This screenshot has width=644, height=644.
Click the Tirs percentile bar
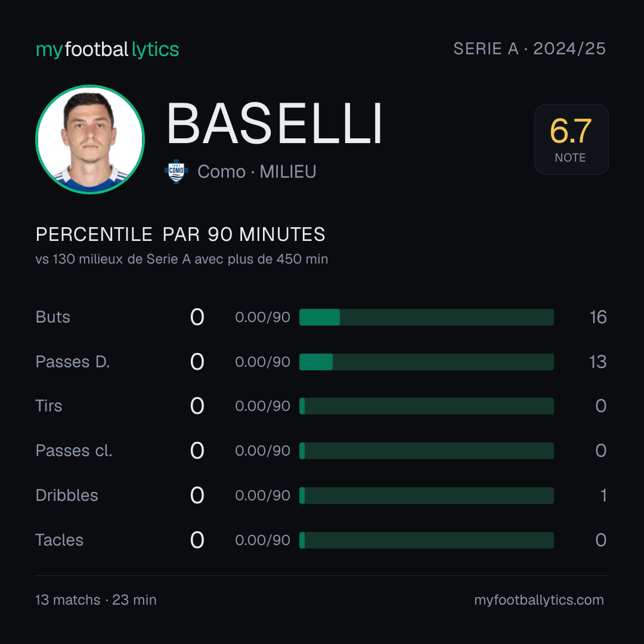pos(426,406)
